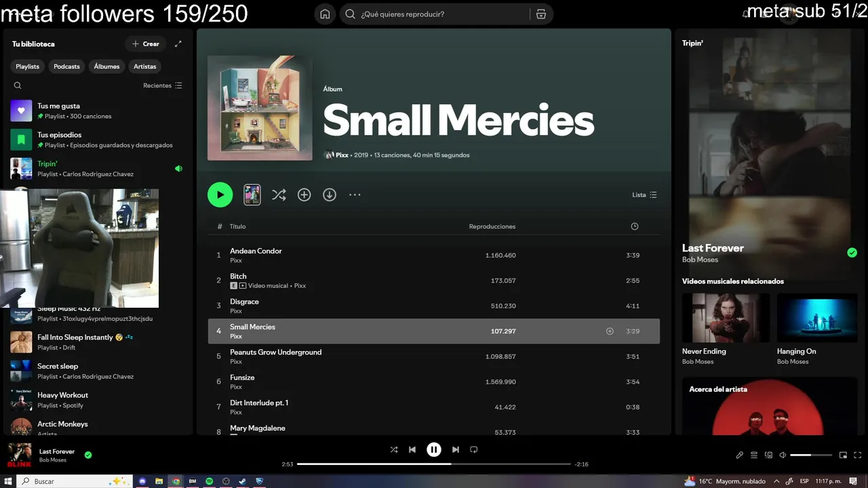Click the green saved checkmark in right panel
The image size is (868, 488).
[852, 253]
